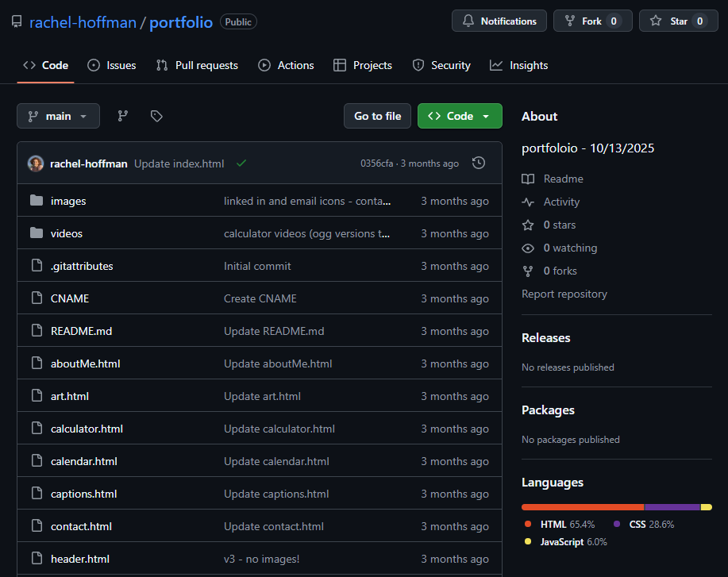Open the Report repository link
The width and height of the screenshot is (728, 577).
pyautogui.click(x=564, y=294)
